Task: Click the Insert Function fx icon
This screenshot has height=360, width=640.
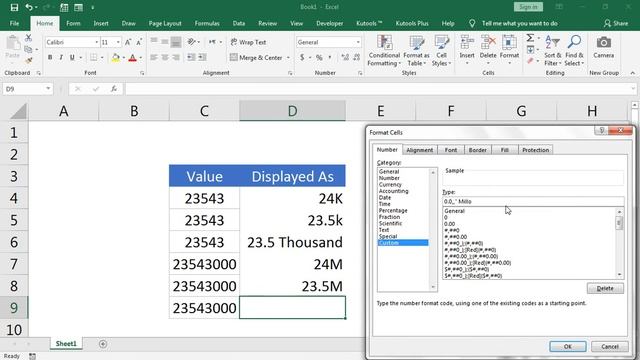Action: pos(114,89)
